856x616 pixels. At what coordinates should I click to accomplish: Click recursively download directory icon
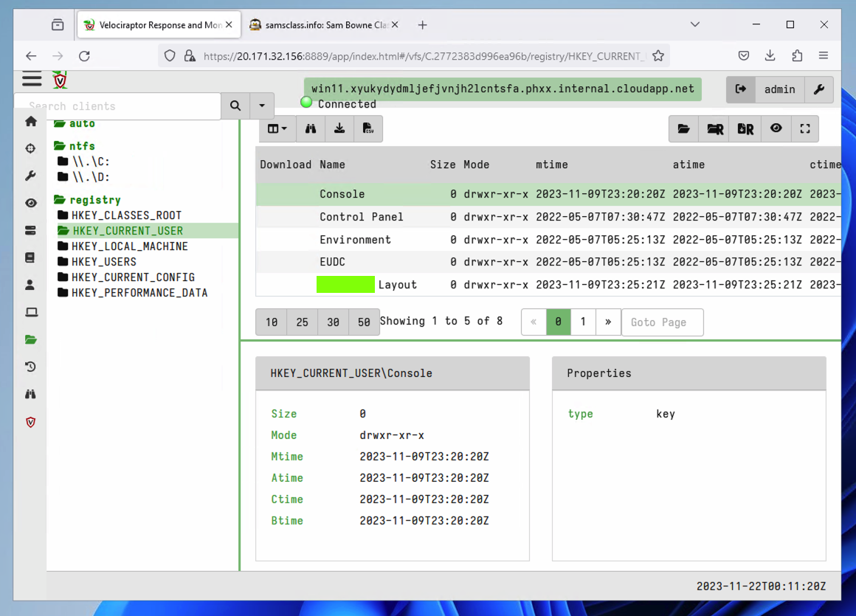pyautogui.click(x=746, y=129)
